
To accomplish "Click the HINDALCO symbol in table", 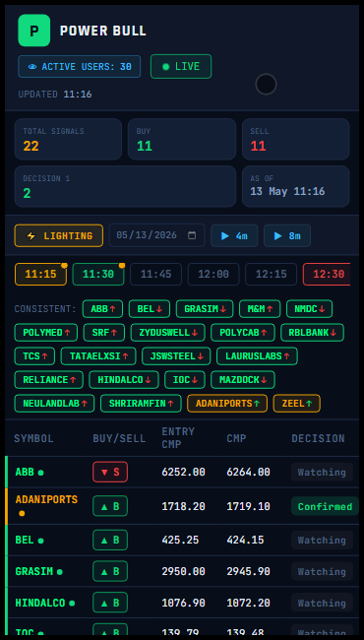I will 40,603.
